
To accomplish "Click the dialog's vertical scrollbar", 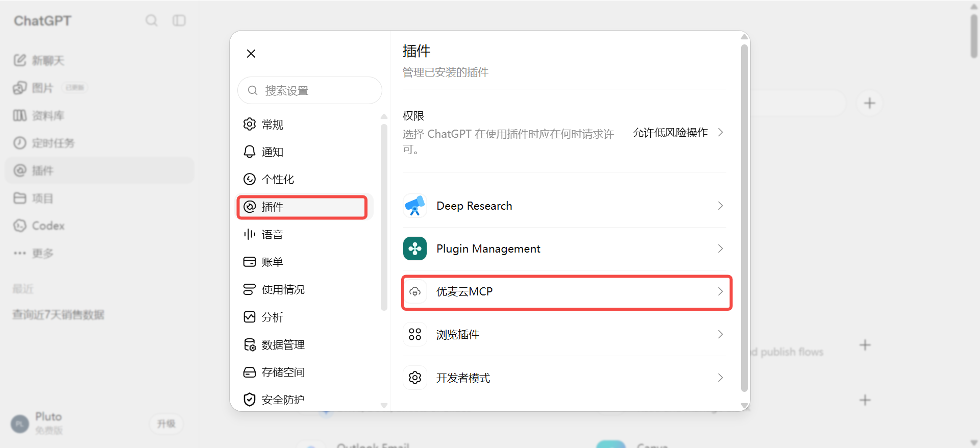I will tap(744, 218).
